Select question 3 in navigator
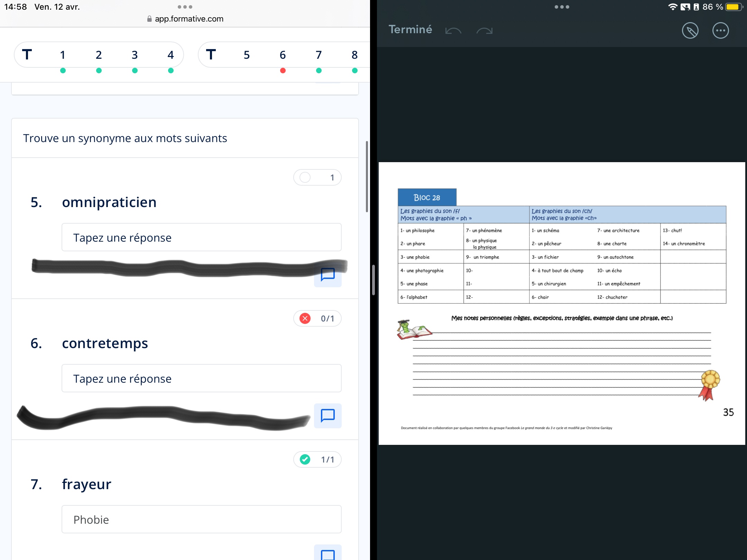The width and height of the screenshot is (747, 560). pyautogui.click(x=135, y=55)
